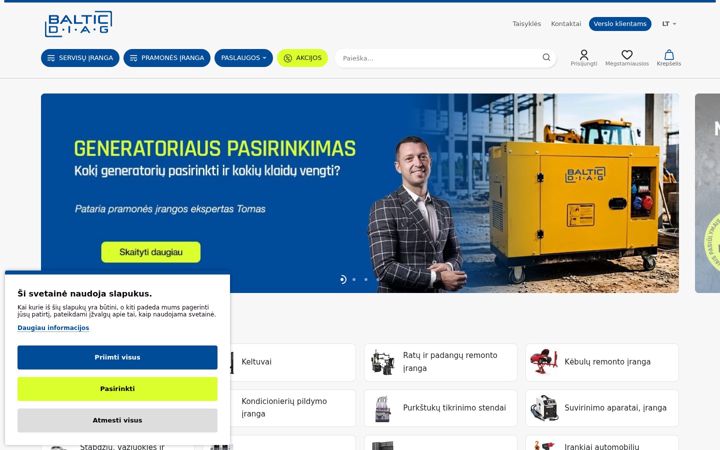Select the first carousel slide indicator
The height and width of the screenshot is (450, 720).
(x=343, y=279)
